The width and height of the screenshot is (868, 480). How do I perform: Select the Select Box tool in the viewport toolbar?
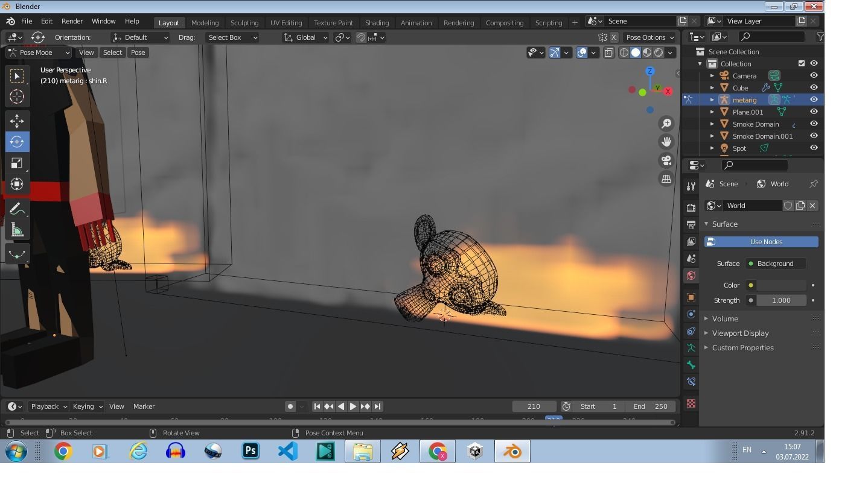(x=17, y=75)
